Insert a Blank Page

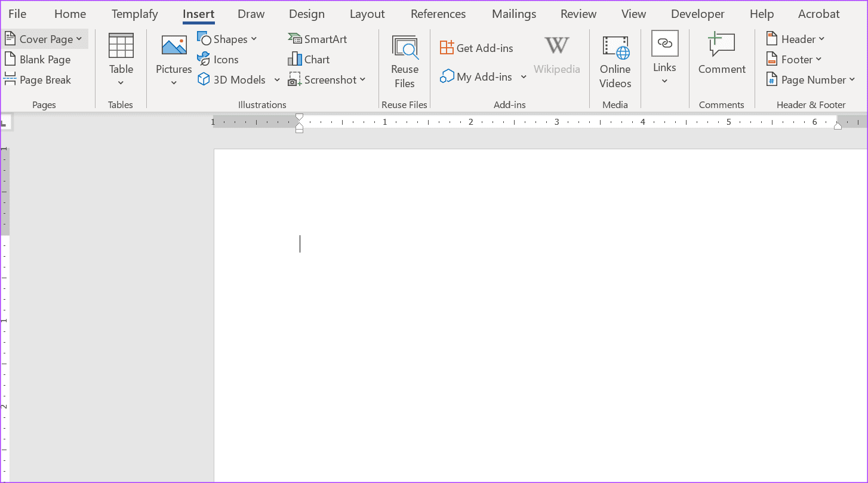[x=38, y=59]
